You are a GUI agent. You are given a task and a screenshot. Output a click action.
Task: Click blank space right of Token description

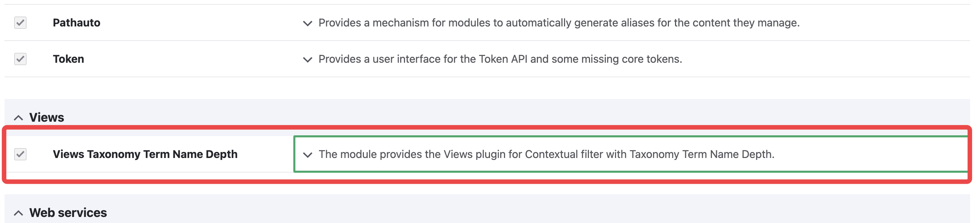click(826, 59)
